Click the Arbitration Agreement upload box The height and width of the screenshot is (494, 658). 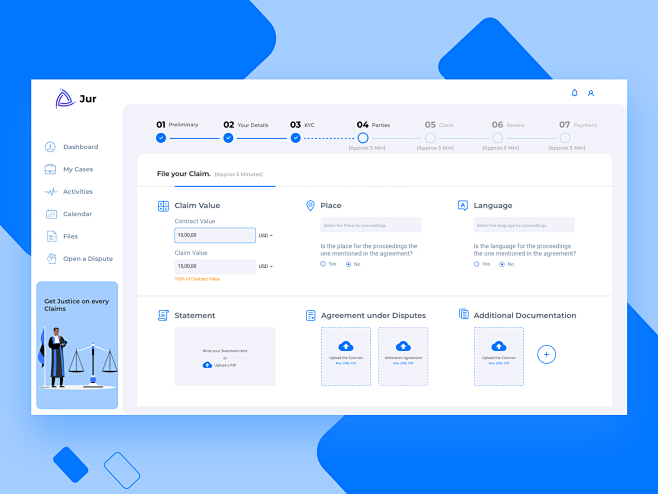[x=403, y=356]
